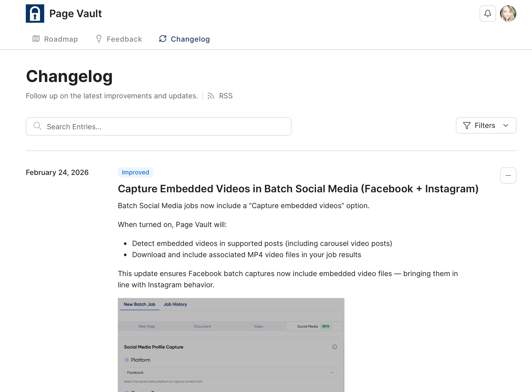Focus the Search Entries field
The image size is (532, 392).
coord(165,127)
